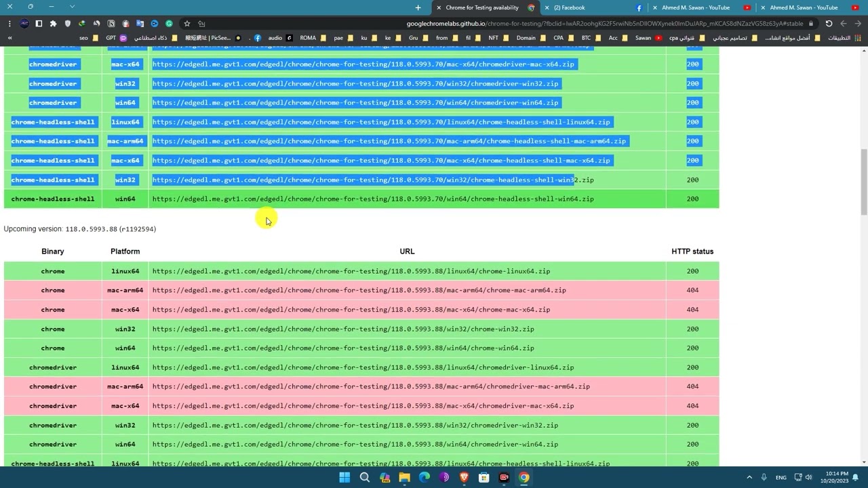Open the side panel icon
Screen dimensions: 868x488
39,23
